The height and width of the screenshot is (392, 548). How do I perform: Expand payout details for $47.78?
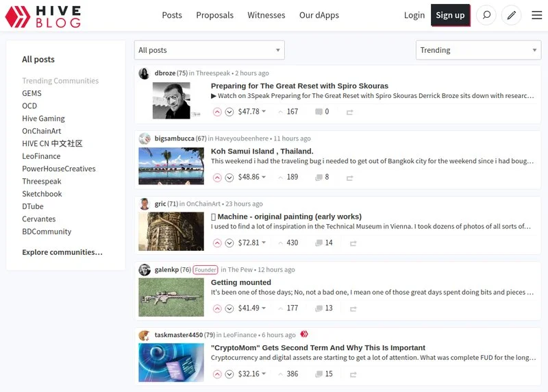pyautogui.click(x=264, y=112)
